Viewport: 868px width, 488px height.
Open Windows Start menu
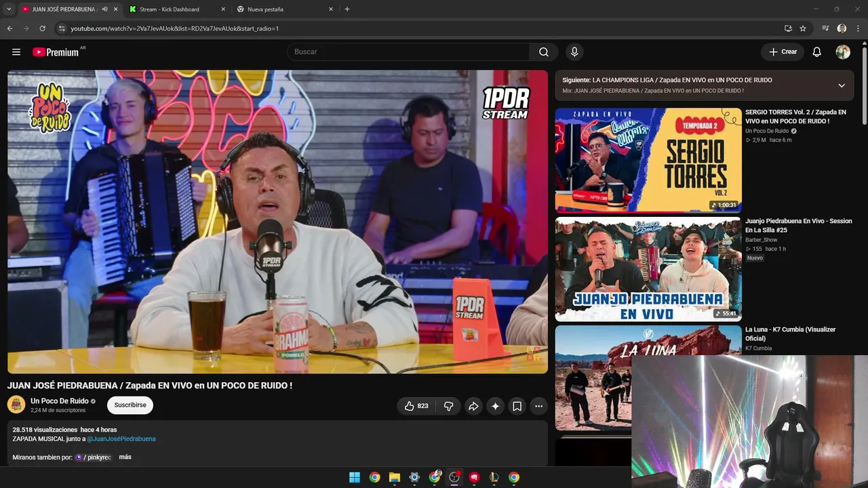[355, 477]
